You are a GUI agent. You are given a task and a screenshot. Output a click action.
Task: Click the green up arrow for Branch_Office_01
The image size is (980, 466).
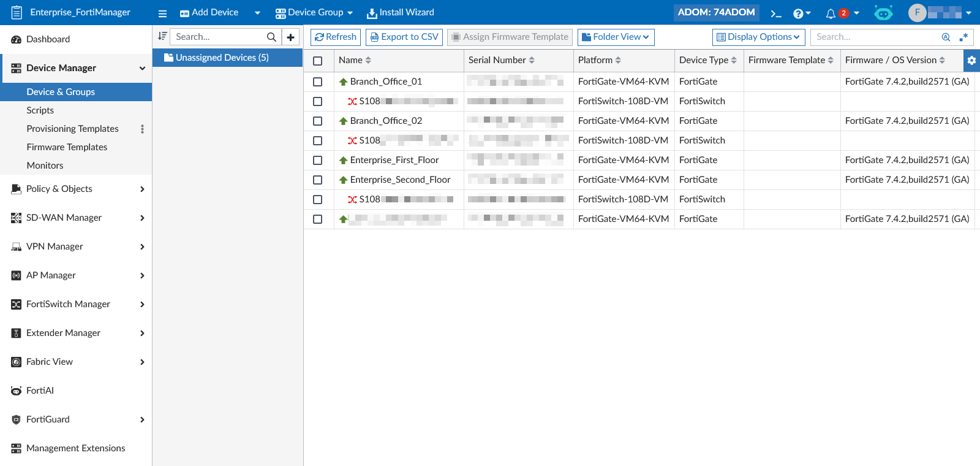tap(343, 82)
